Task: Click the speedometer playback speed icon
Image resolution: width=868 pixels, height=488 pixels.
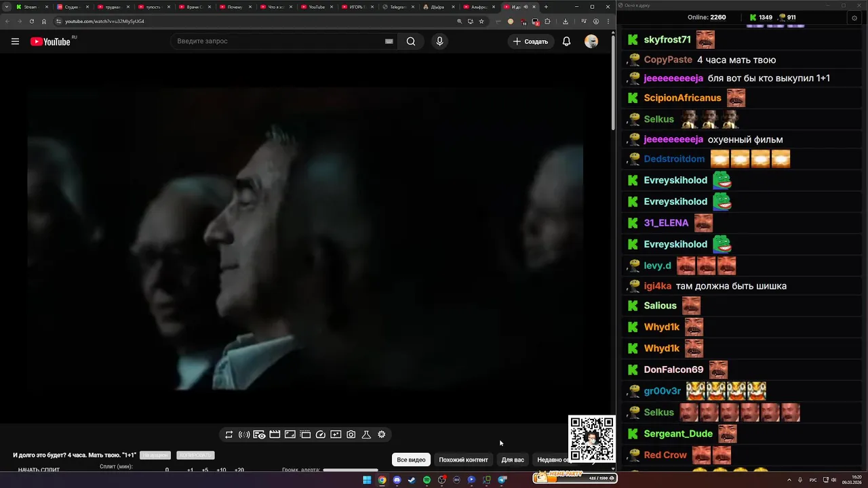Action: (321, 434)
